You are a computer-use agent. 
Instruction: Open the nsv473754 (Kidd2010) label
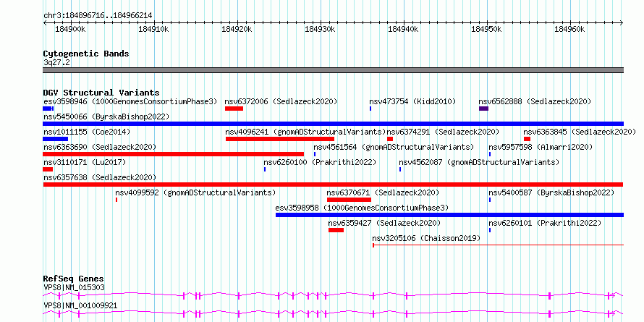[x=412, y=101]
